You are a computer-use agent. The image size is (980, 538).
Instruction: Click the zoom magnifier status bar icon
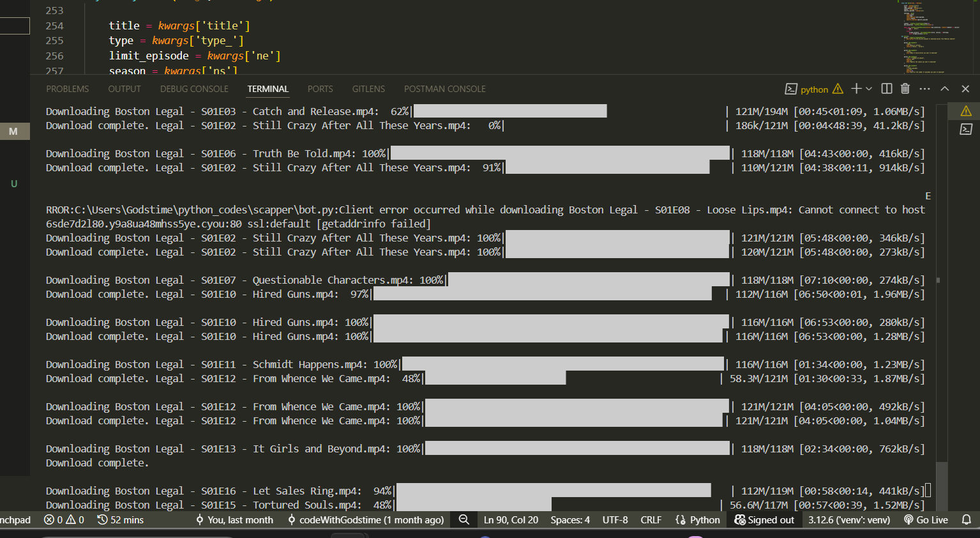[x=464, y=520]
